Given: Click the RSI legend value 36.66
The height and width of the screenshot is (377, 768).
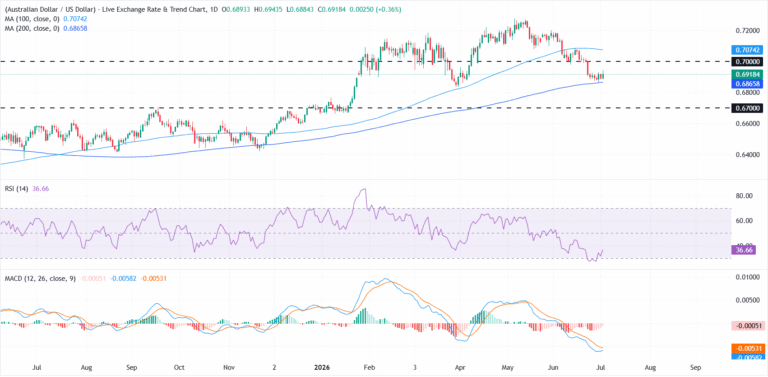Looking at the screenshot, I should click(x=41, y=188).
